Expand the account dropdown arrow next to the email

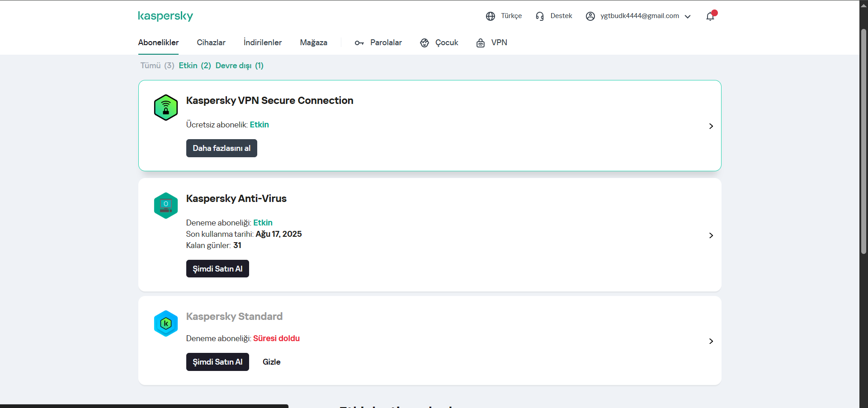coord(688,17)
